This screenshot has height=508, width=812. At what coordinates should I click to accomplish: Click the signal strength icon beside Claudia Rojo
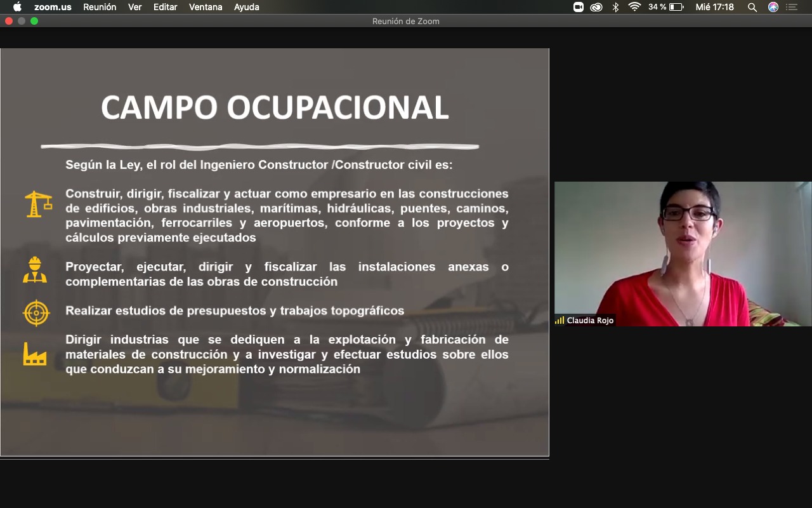pos(560,321)
